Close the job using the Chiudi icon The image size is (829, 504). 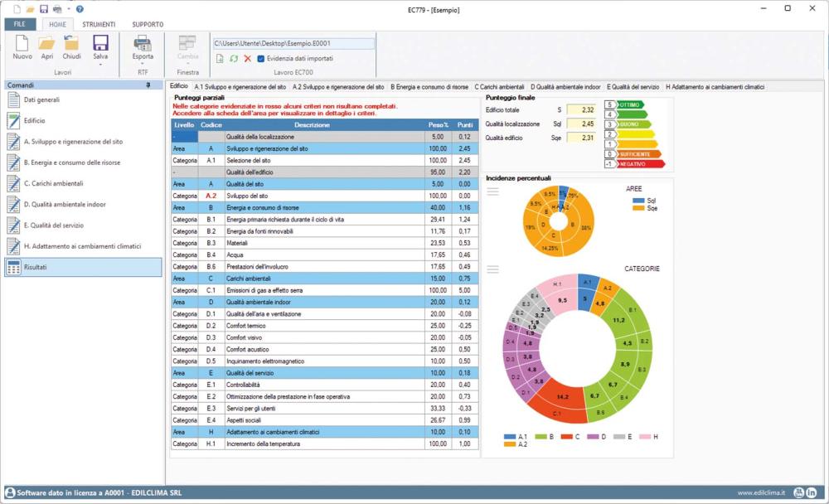(71, 43)
